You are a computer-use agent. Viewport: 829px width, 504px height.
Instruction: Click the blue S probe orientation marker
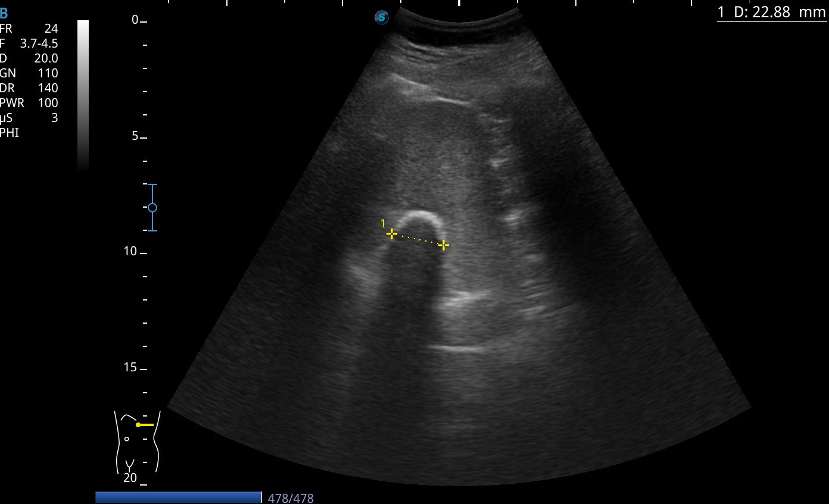pos(382,18)
